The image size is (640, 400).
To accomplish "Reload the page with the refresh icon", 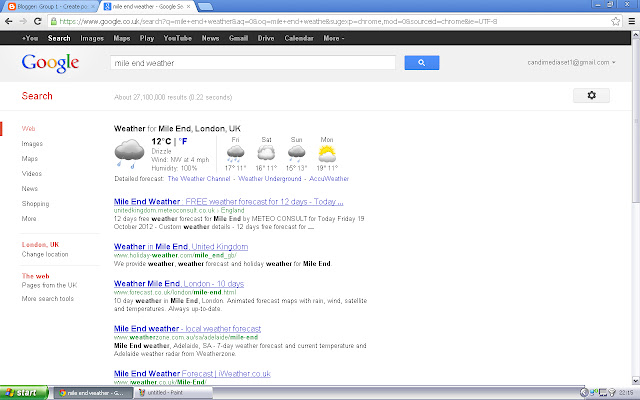I will tap(38, 21).
